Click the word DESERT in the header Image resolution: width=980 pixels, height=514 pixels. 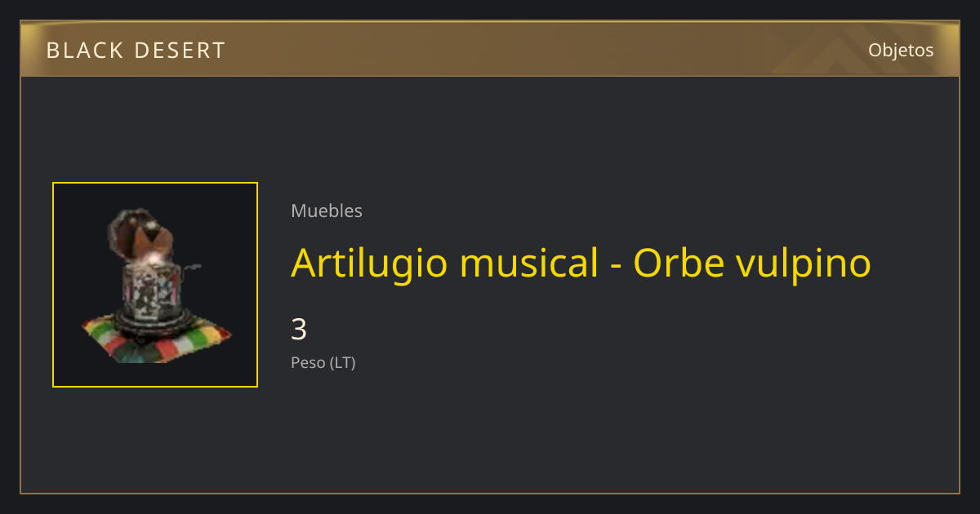pos(180,51)
